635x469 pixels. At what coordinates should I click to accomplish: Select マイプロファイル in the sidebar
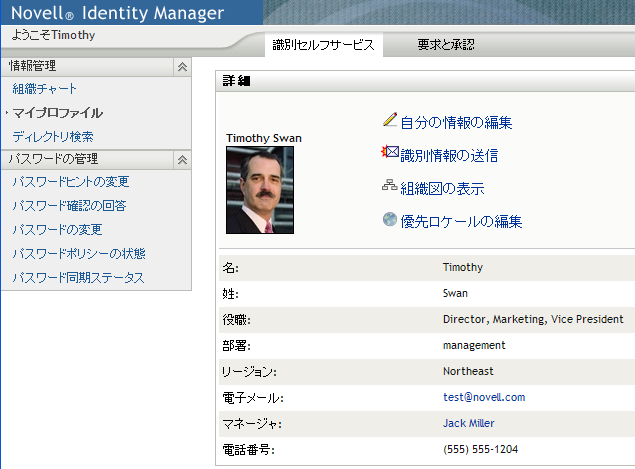[x=58, y=113]
